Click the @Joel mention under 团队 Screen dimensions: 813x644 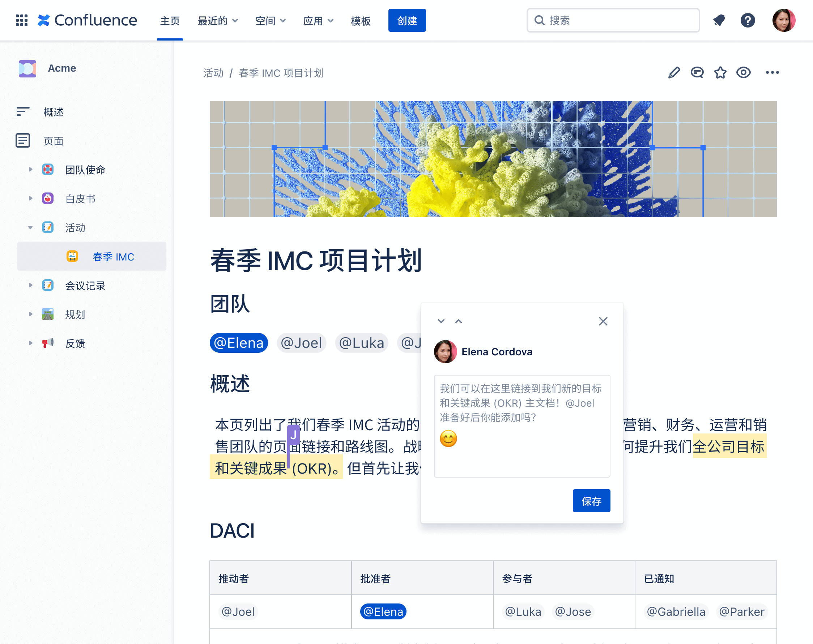coord(301,343)
